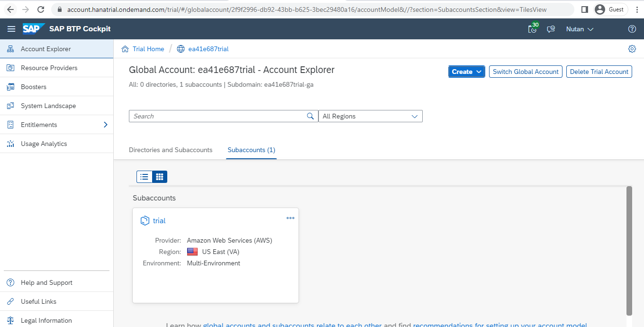Image resolution: width=644 pixels, height=327 pixels.
Task: Switch to list view of subaccounts
Action: click(145, 177)
